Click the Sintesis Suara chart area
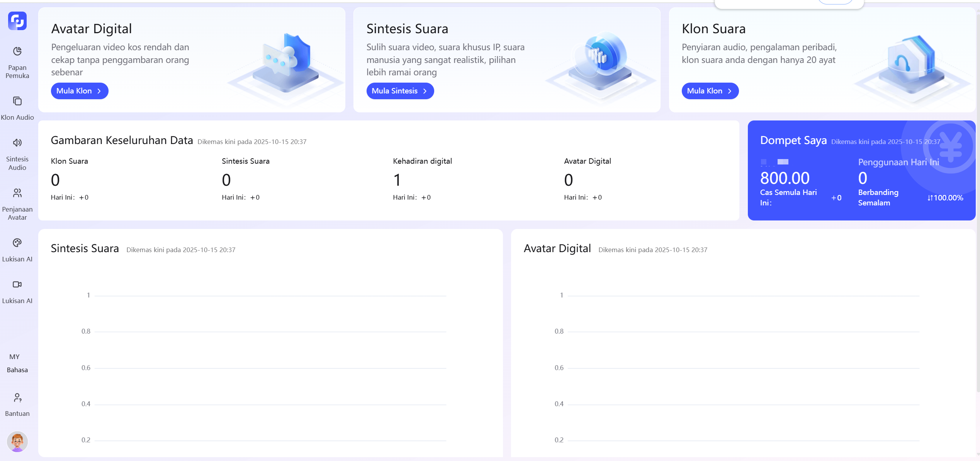 click(270, 367)
